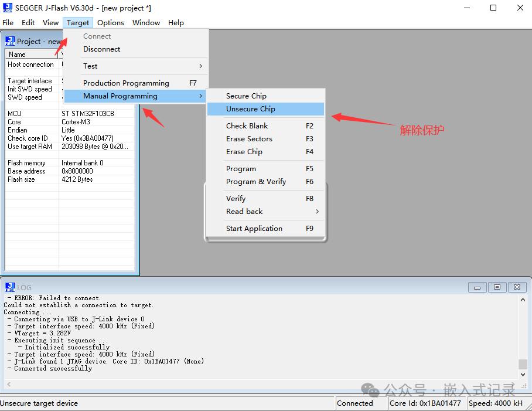Close the LOG window

click(x=517, y=287)
